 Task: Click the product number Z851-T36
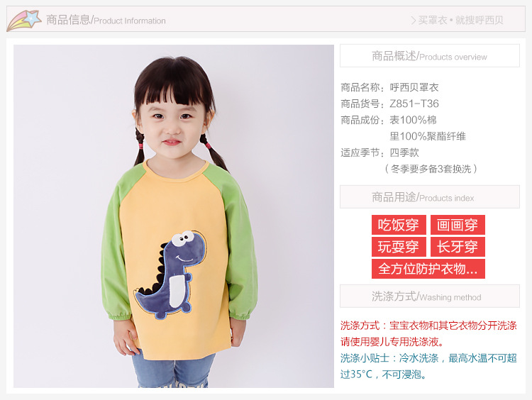pyautogui.click(x=414, y=104)
